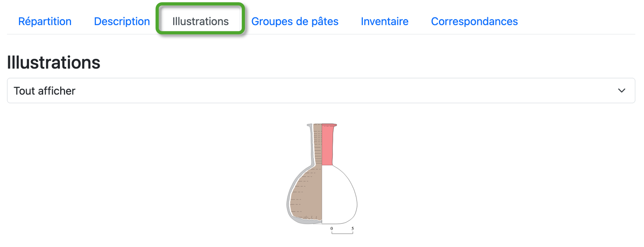Switch to the Description tab
Screen dimensions: 644x247
[x=122, y=21]
